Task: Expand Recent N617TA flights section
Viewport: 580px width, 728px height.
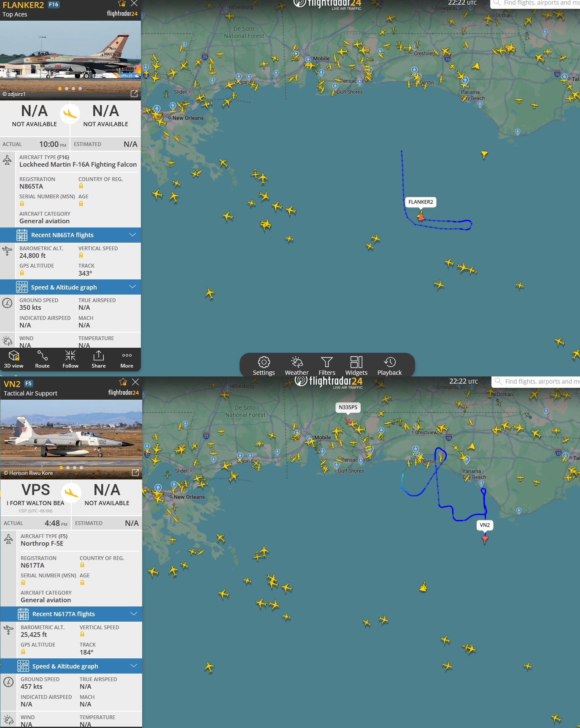Action: click(x=71, y=614)
